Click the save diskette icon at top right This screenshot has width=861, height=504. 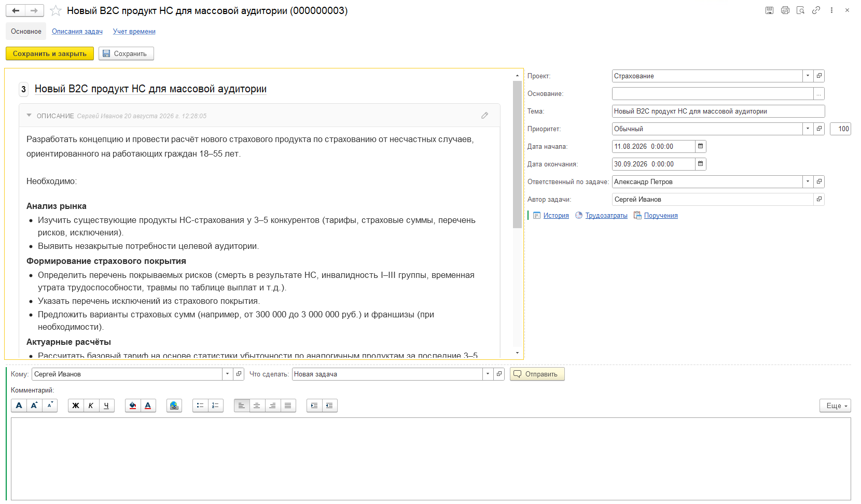click(x=769, y=10)
